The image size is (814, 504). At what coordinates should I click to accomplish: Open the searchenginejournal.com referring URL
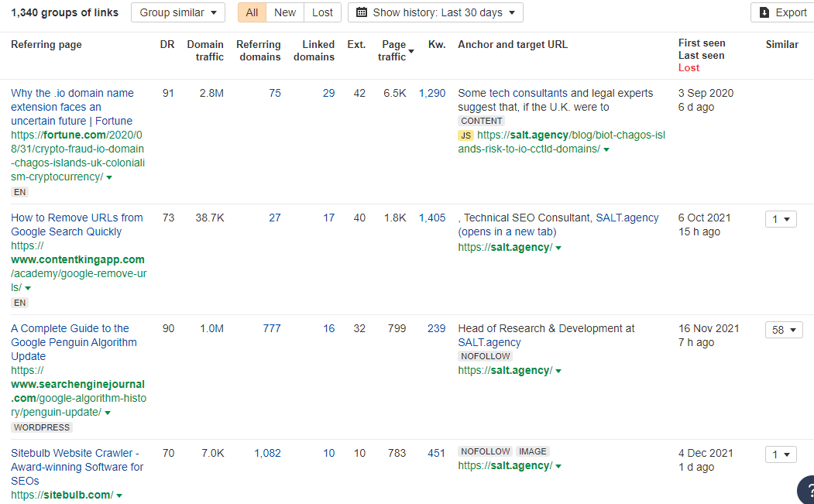pyautogui.click(x=78, y=392)
